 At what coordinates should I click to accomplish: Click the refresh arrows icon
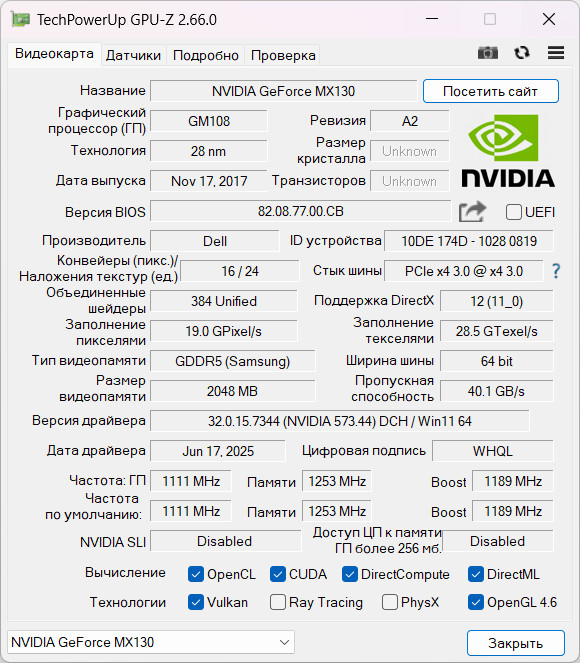pos(522,53)
